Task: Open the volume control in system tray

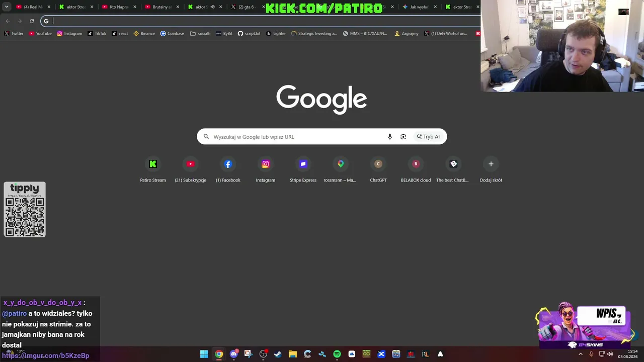Action: pyautogui.click(x=610, y=354)
